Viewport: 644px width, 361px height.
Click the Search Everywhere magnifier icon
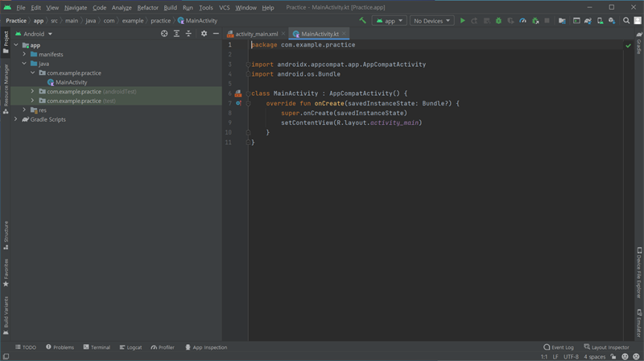click(x=626, y=21)
